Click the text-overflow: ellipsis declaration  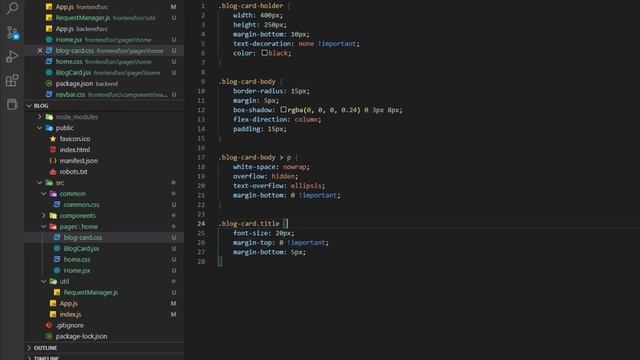click(279, 186)
